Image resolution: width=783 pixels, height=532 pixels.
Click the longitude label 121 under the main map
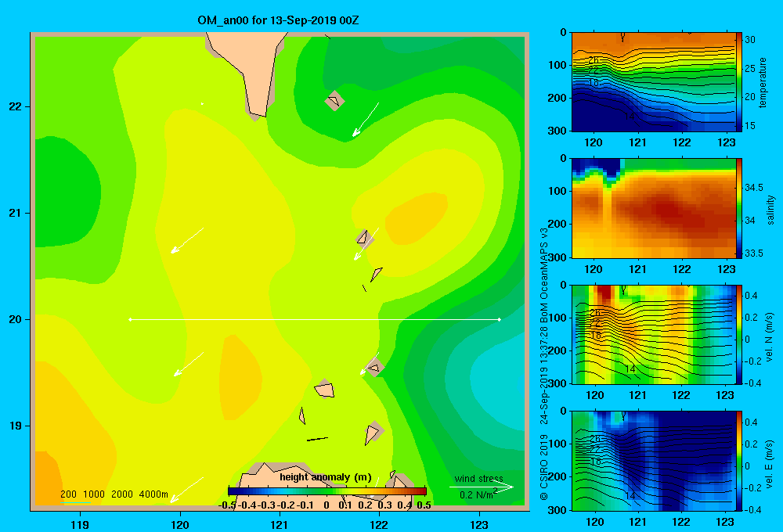click(x=280, y=524)
